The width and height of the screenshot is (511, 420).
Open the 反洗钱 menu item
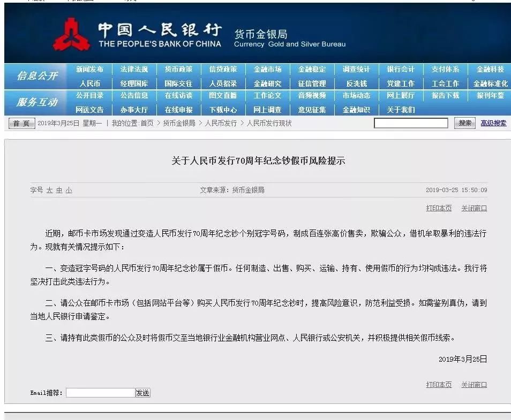point(357,83)
